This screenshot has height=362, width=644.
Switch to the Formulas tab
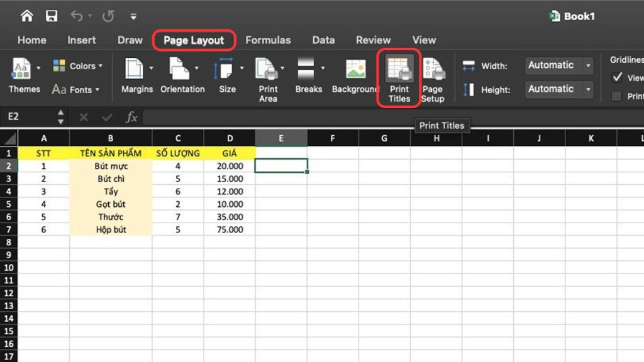tap(268, 40)
